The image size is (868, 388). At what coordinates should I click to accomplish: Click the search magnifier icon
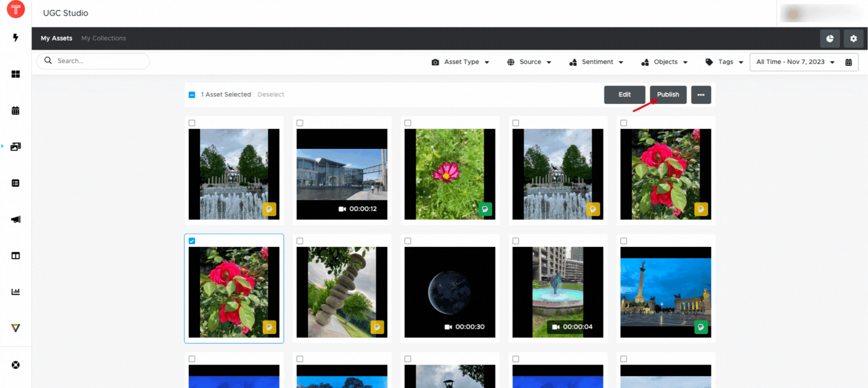pos(48,60)
